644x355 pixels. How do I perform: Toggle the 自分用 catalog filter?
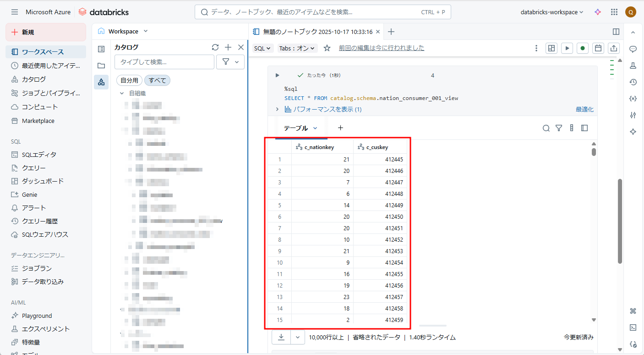tap(129, 80)
